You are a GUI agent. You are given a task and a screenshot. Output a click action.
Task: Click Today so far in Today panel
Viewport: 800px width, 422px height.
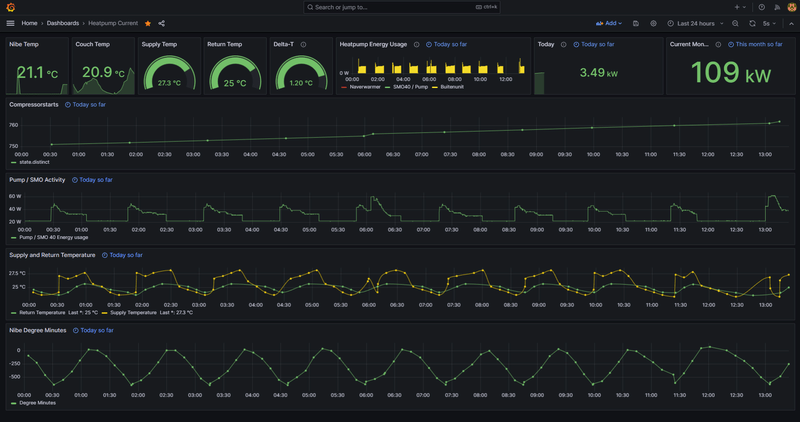click(x=593, y=44)
